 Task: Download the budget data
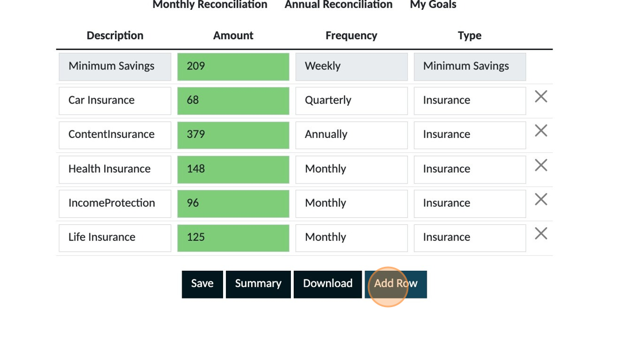click(328, 285)
